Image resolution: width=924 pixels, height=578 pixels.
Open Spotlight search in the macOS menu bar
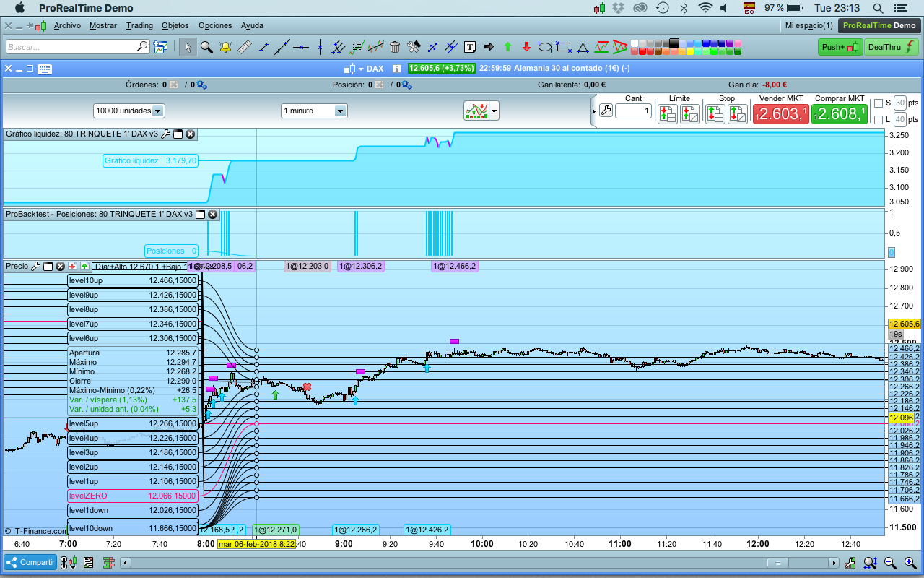[878, 8]
